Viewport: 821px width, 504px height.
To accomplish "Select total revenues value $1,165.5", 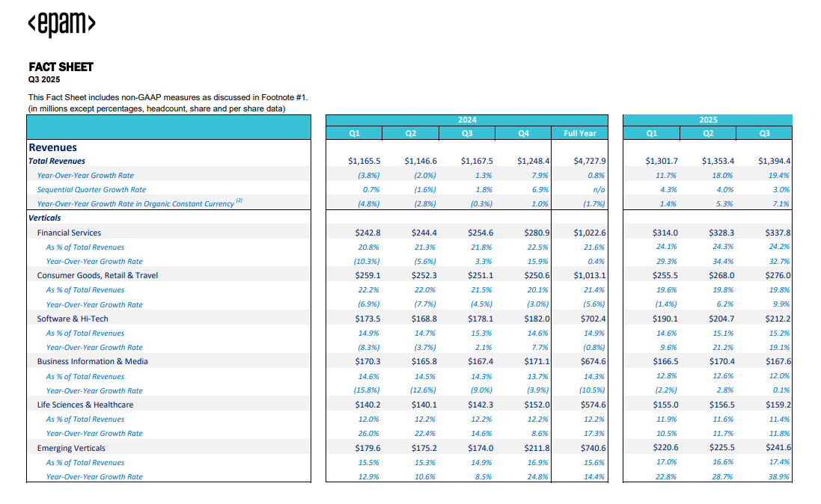I will [x=364, y=162].
